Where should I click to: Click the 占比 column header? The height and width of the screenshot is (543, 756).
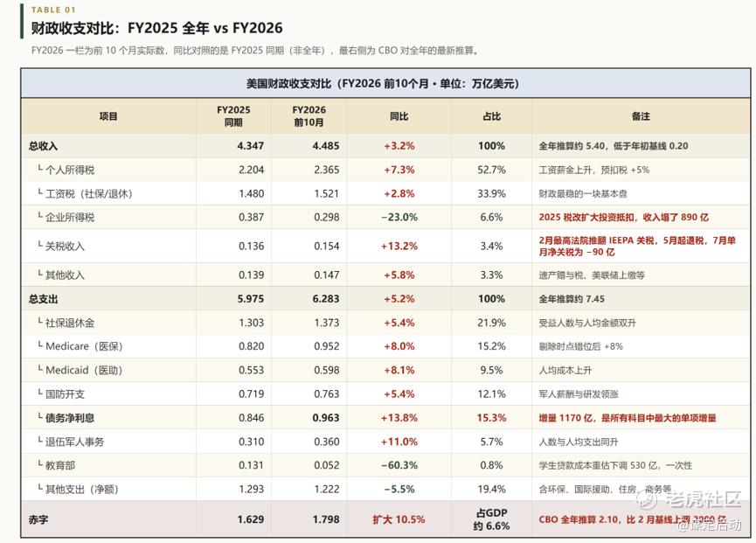[x=491, y=116]
